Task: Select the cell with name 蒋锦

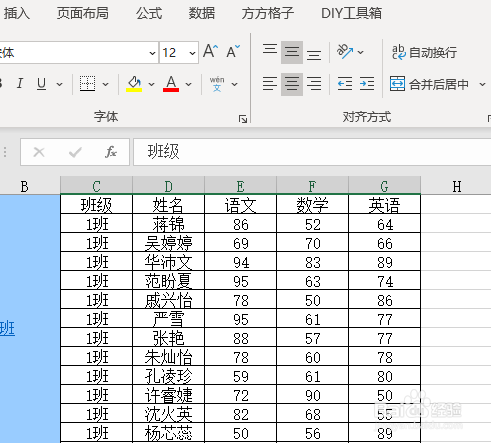Action: tap(168, 223)
